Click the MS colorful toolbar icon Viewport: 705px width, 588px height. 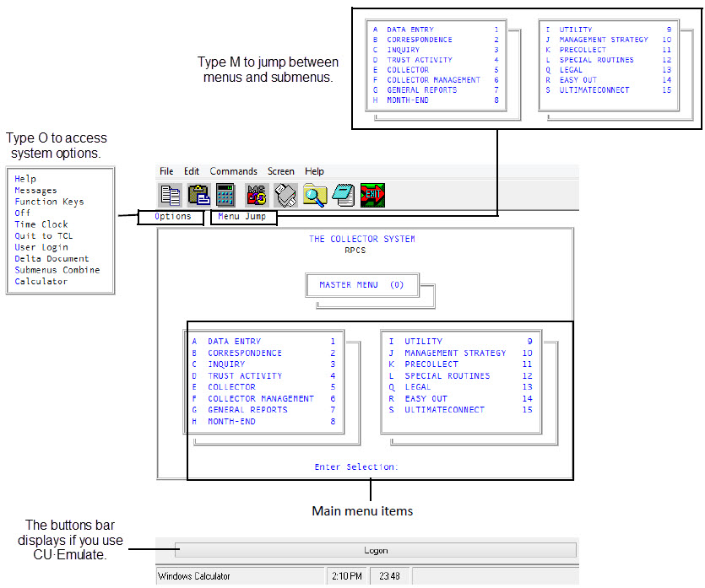pos(257,195)
